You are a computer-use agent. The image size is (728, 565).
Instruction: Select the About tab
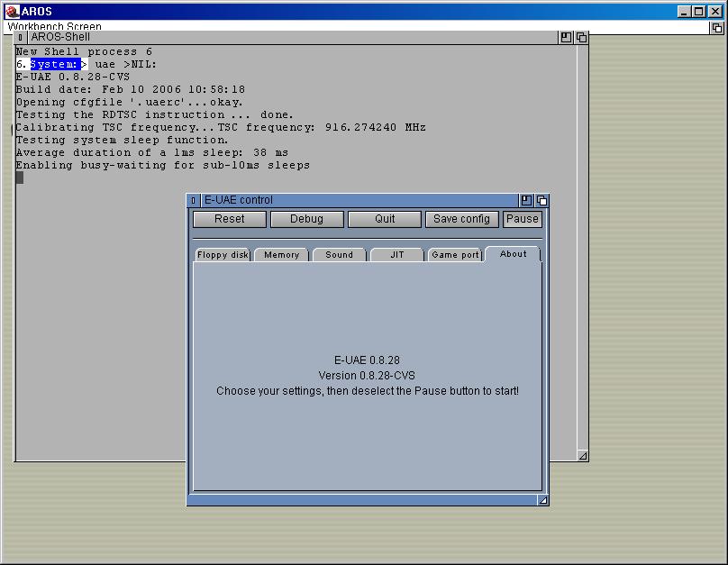(x=513, y=254)
